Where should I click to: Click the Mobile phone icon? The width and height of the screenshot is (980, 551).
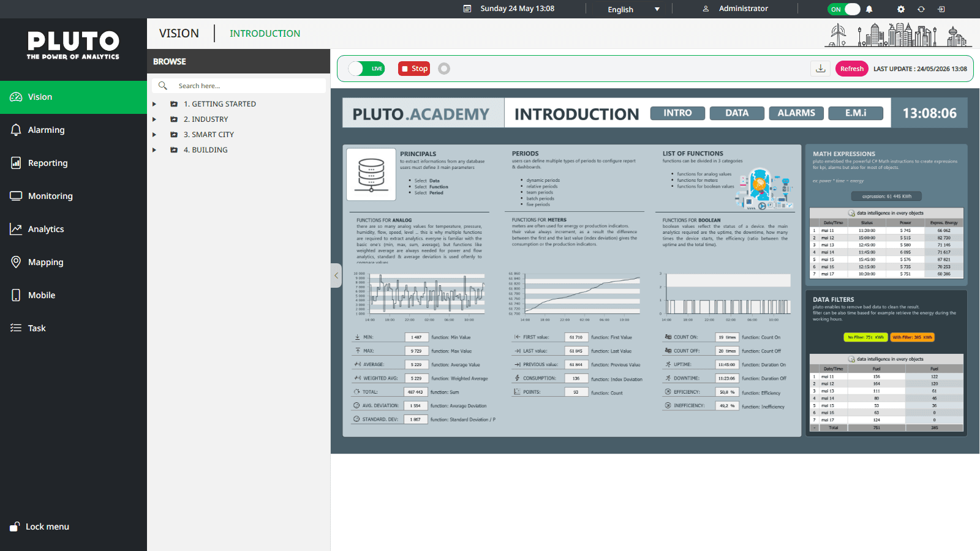click(16, 295)
